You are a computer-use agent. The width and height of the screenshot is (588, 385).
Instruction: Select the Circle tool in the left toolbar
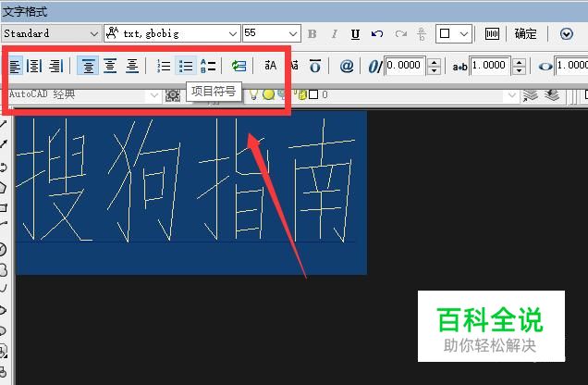(x=3, y=249)
